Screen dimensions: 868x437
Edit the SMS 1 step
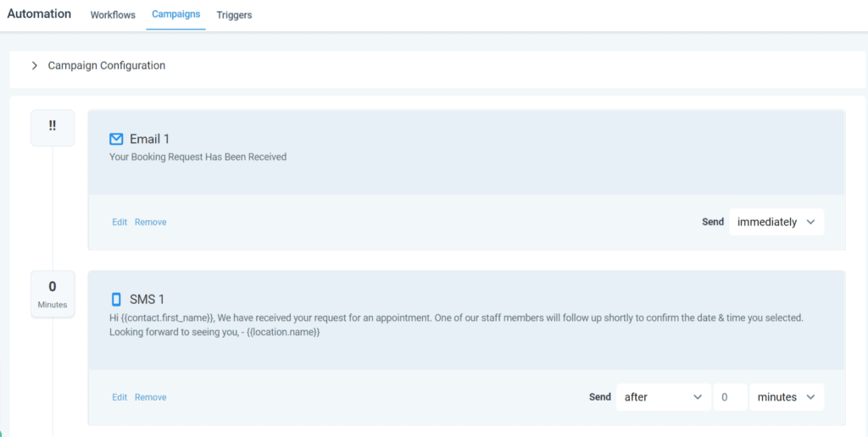tap(120, 397)
